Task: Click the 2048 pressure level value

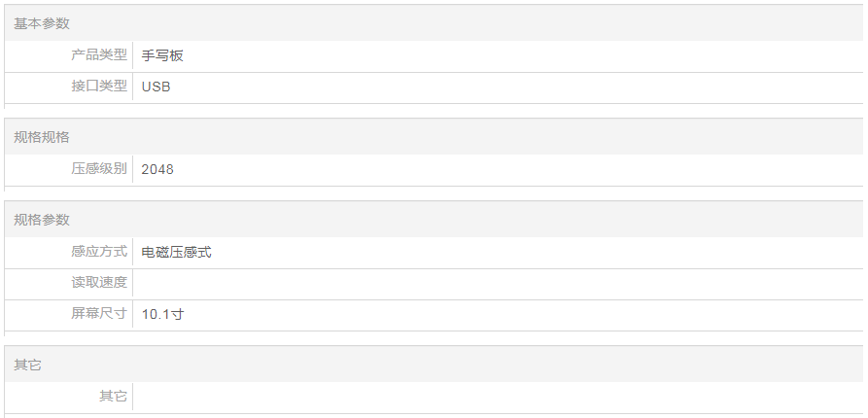Action: tap(157, 169)
